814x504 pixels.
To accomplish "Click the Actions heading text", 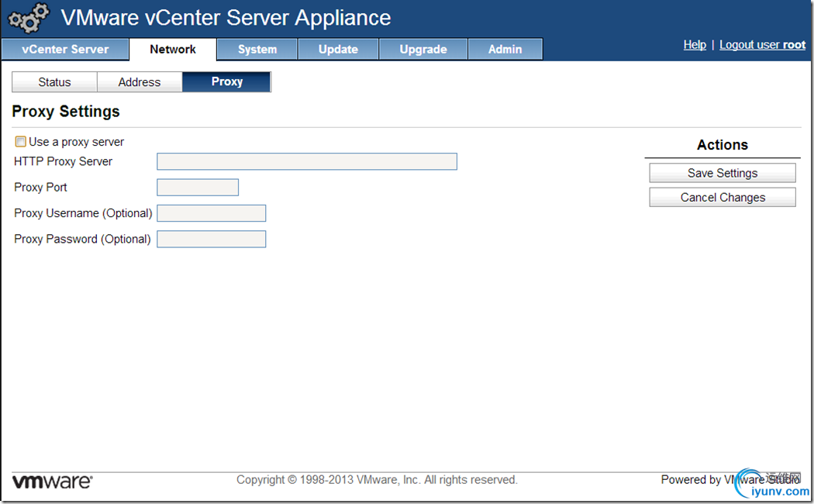I will point(723,145).
